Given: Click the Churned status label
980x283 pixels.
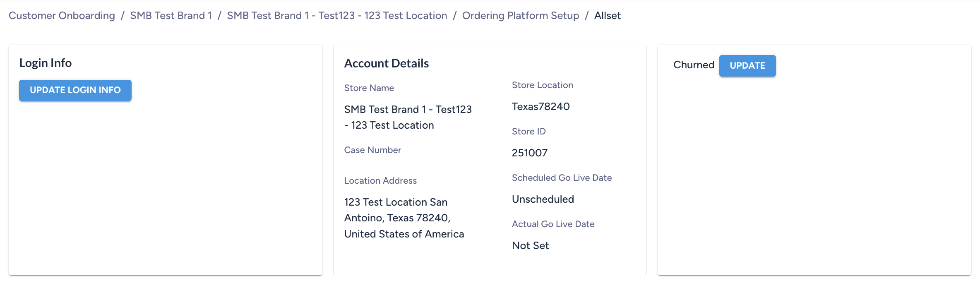Looking at the screenshot, I should click(694, 65).
